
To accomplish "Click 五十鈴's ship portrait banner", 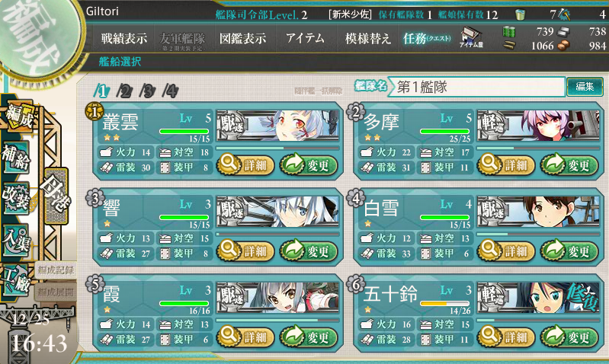I will [538, 298].
